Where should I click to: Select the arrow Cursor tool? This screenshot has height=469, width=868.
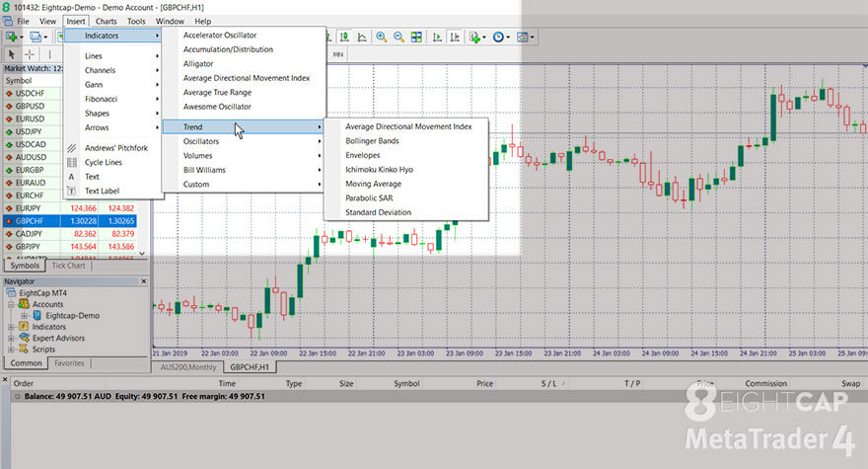(12, 54)
